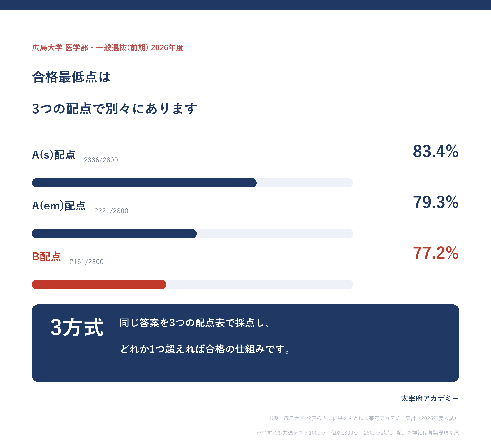Select the 79.3% figure
Image resolution: width=491 pixels, height=448 pixels.
click(x=436, y=202)
